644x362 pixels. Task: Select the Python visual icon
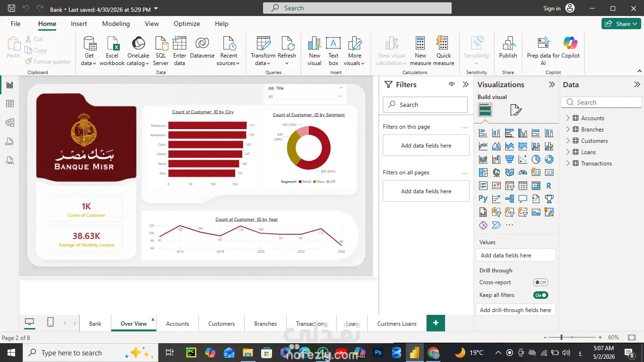coord(483,199)
